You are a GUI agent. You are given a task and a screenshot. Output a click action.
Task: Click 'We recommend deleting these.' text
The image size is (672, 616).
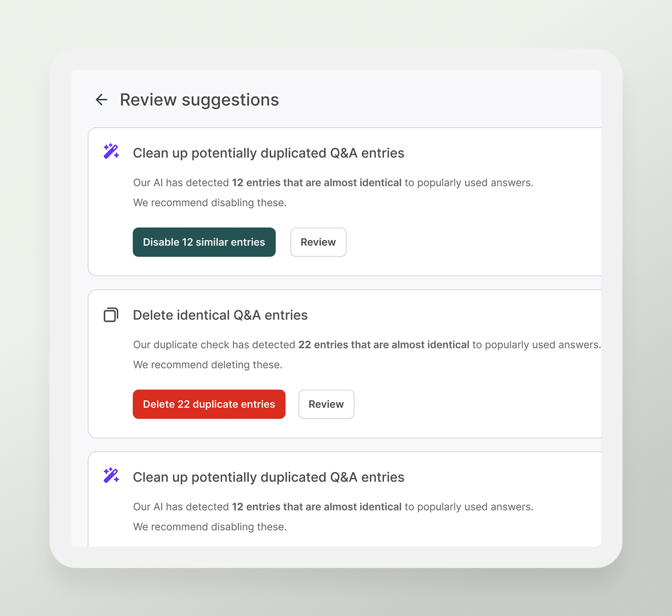[x=207, y=365]
